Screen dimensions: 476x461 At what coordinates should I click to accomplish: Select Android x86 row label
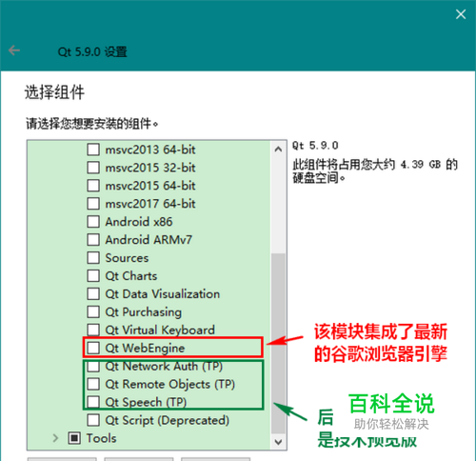pos(139,222)
